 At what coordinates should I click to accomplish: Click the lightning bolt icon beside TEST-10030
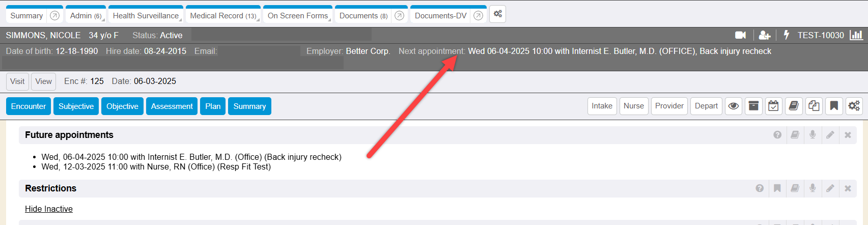pos(786,35)
